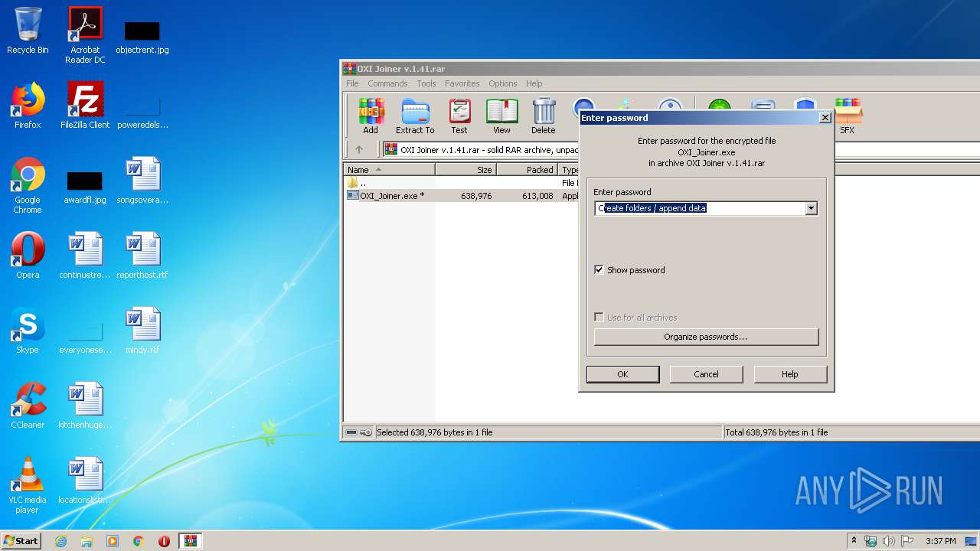Select the Google Chrome desktop shortcut

[28, 185]
